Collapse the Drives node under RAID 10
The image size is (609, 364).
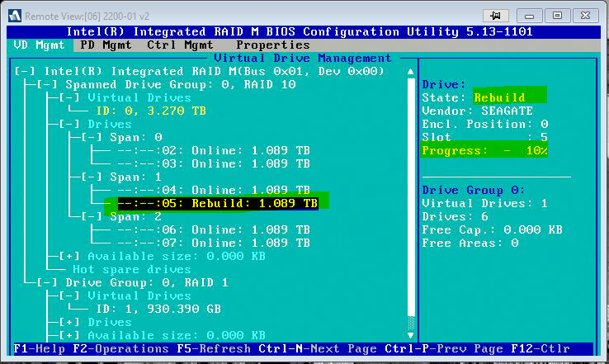[69, 125]
